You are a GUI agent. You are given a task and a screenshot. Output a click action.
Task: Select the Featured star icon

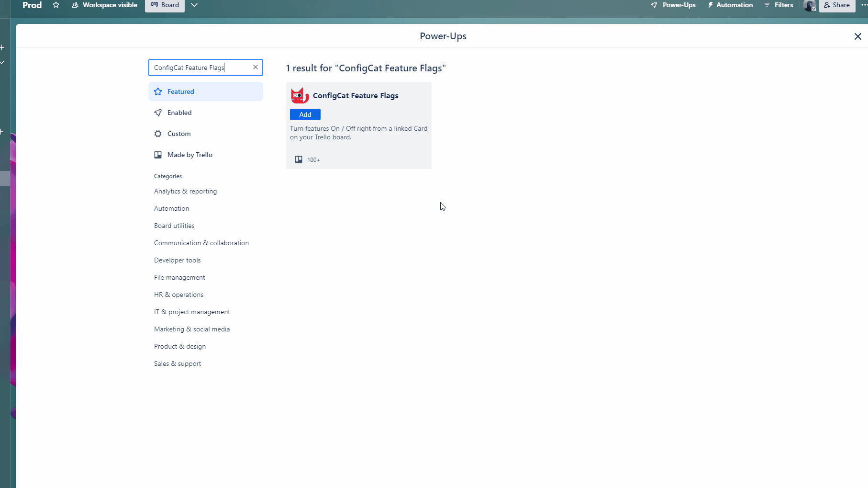[158, 91]
